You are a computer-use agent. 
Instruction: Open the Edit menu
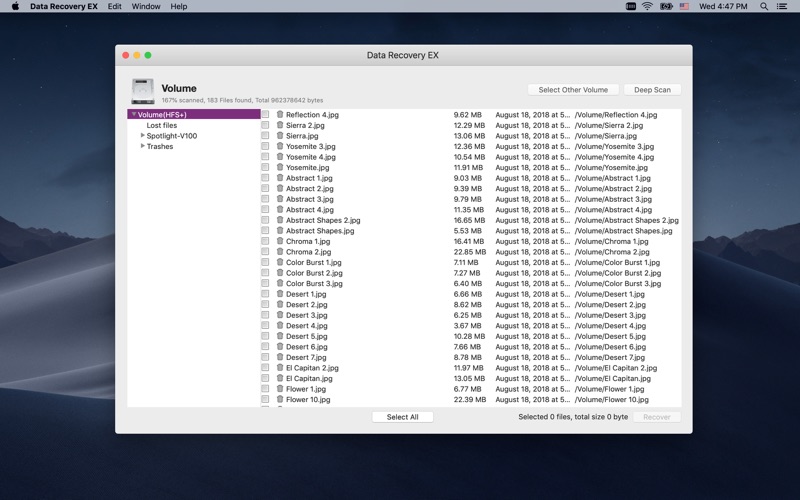[115, 6]
